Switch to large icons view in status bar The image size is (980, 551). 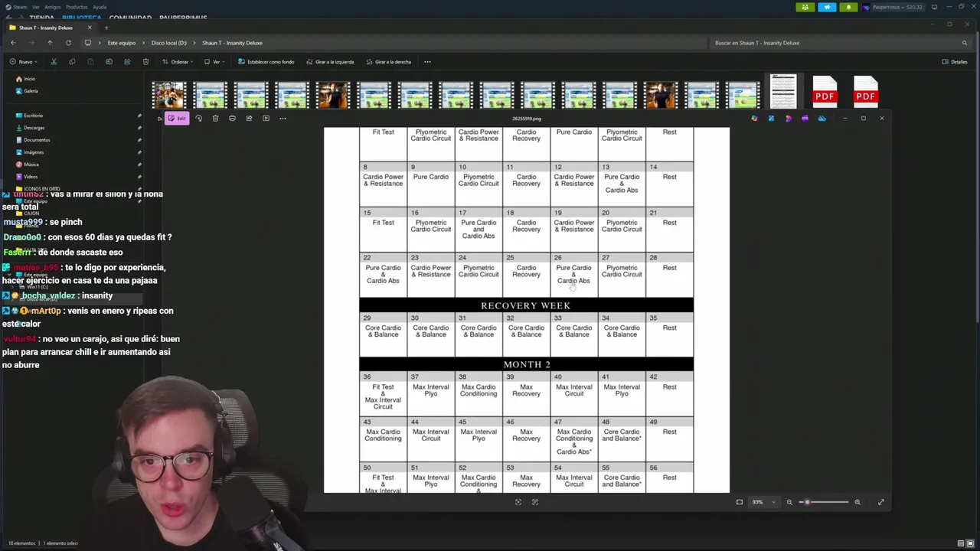(972, 543)
